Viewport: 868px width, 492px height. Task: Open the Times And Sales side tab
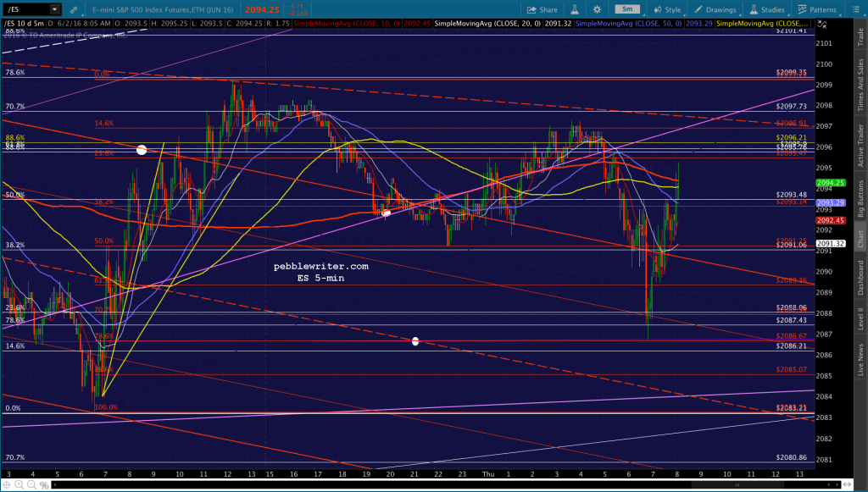(861, 86)
